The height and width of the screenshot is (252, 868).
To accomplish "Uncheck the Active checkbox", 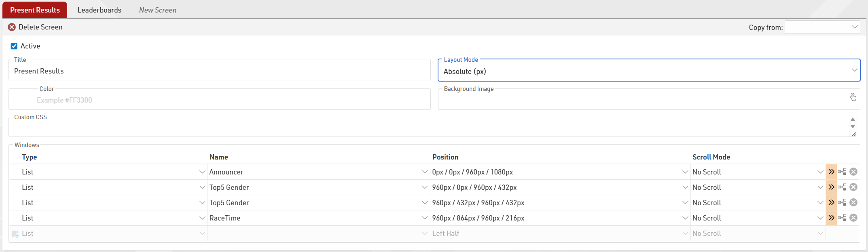I will pyautogui.click(x=14, y=46).
